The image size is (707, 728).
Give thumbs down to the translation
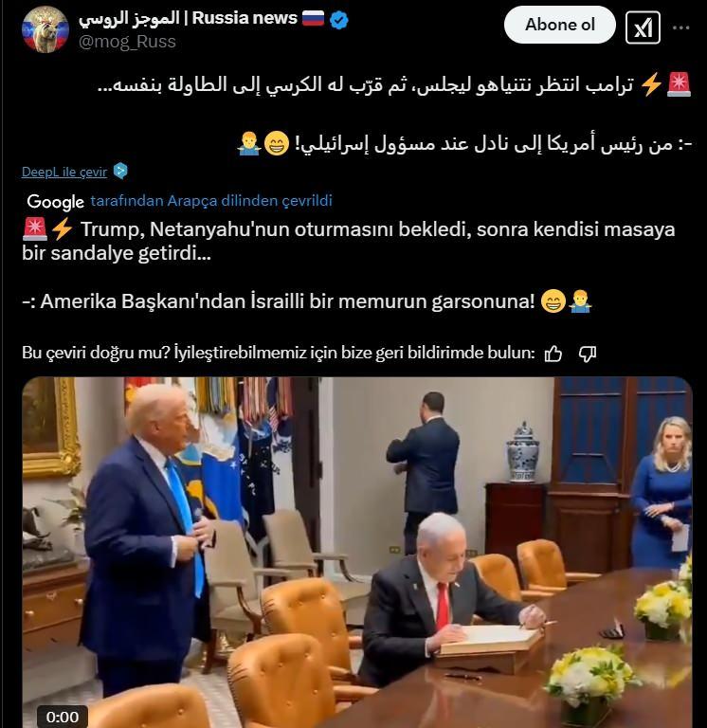(x=588, y=354)
